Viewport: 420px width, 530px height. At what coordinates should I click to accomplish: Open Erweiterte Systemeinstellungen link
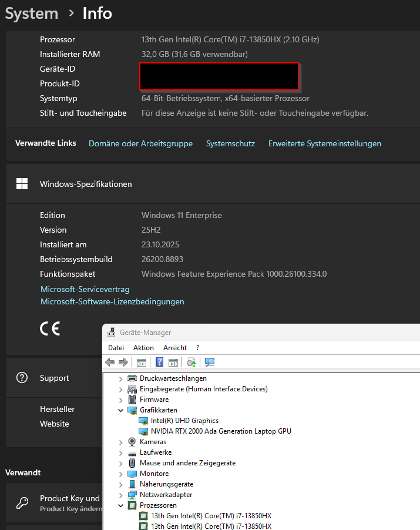click(x=325, y=143)
